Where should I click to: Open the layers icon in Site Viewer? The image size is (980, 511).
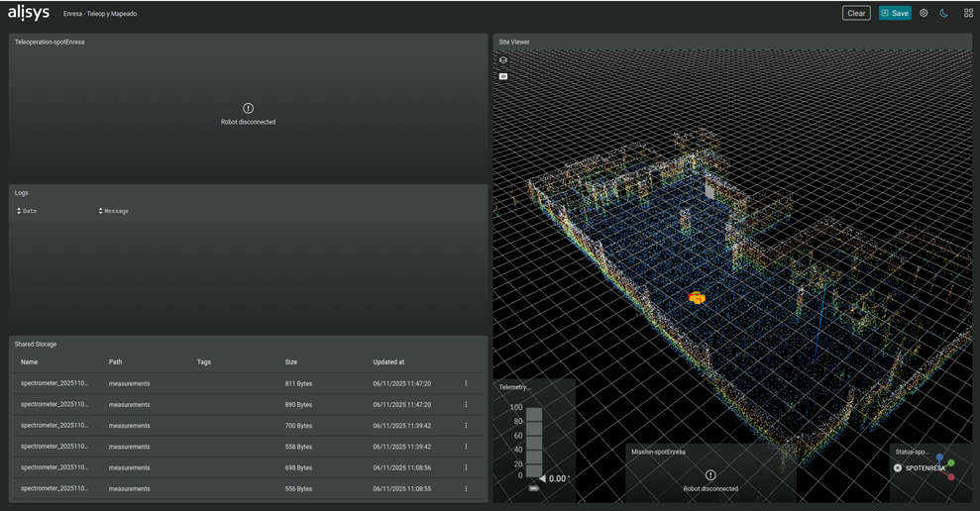(503, 60)
